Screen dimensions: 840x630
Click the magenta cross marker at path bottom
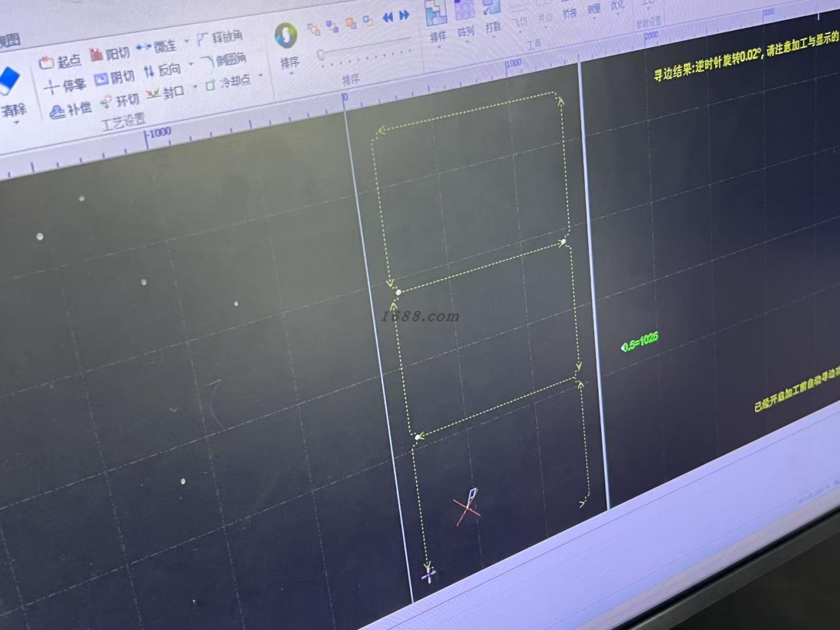click(429, 575)
